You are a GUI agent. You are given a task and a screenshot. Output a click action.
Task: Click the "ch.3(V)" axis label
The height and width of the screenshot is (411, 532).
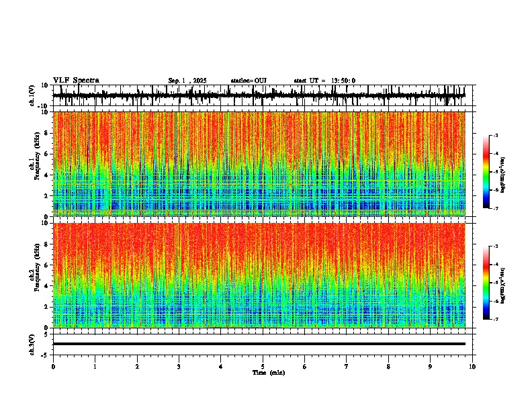pos(32,345)
